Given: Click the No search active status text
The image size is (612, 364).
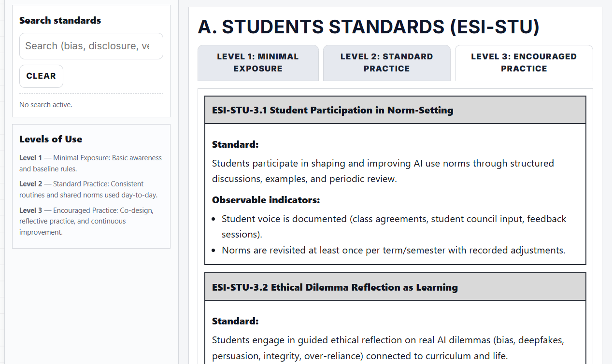Looking at the screenshot, I should point(46,104).
